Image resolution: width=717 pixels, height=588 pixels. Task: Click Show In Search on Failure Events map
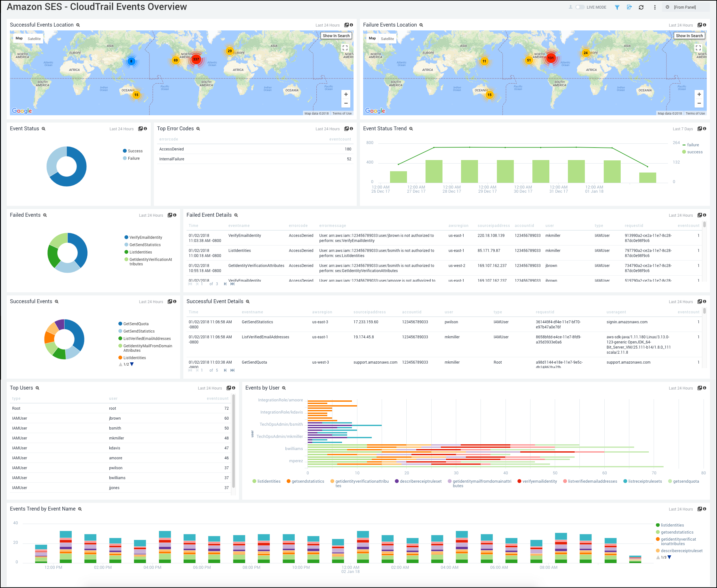pos(689,36)
